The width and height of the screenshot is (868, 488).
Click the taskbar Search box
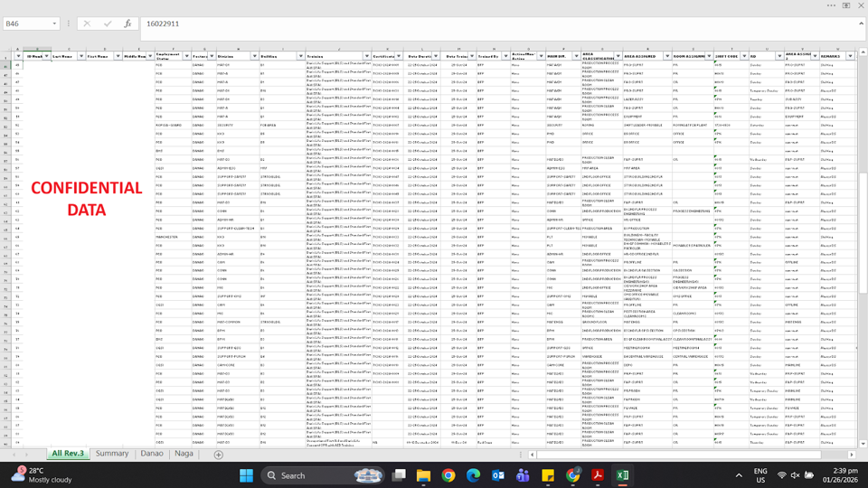click(x=323, y=475)
